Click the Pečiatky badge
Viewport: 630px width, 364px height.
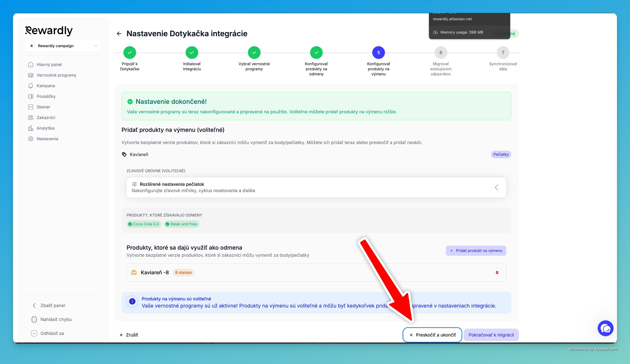click(x=501, y=155)
